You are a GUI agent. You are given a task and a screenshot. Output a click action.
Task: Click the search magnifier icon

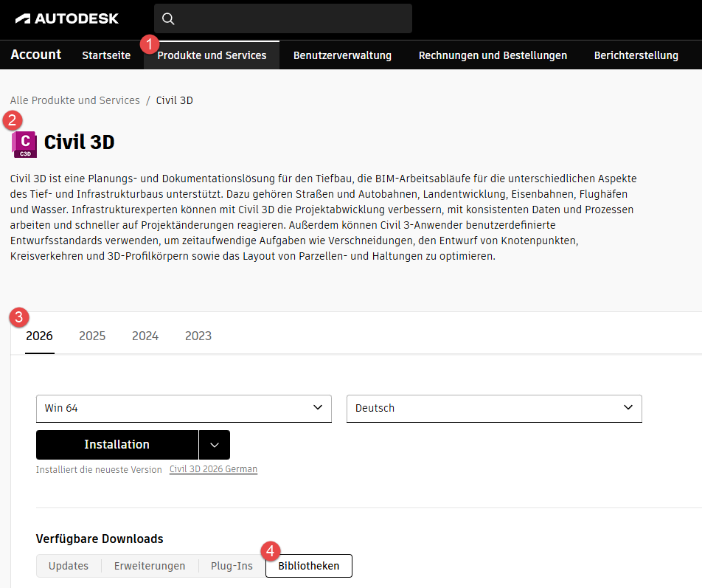[168, 18]
